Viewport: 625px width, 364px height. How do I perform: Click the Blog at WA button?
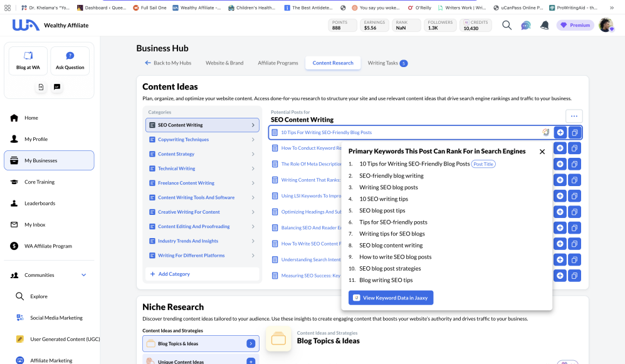tap(28, 61)
